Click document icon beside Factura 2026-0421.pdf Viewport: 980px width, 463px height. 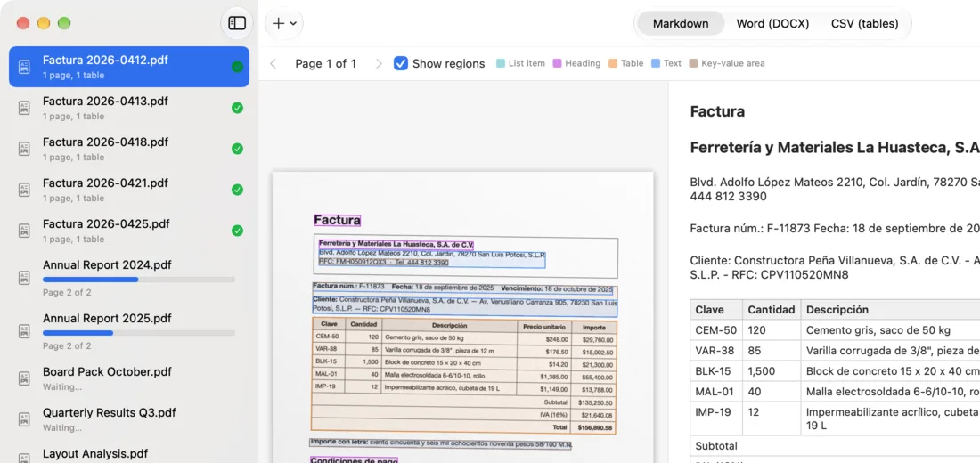click(24, 190)
